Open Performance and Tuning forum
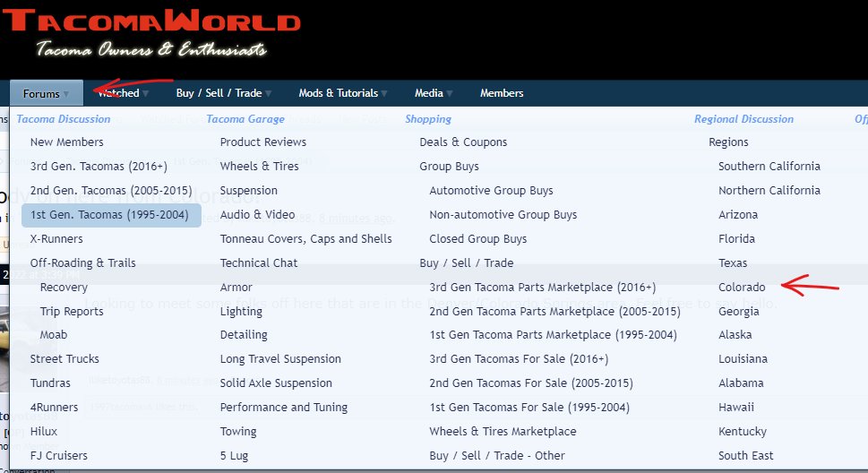The width and height of the screenshot is (868, 473). [x=283, y=408]
